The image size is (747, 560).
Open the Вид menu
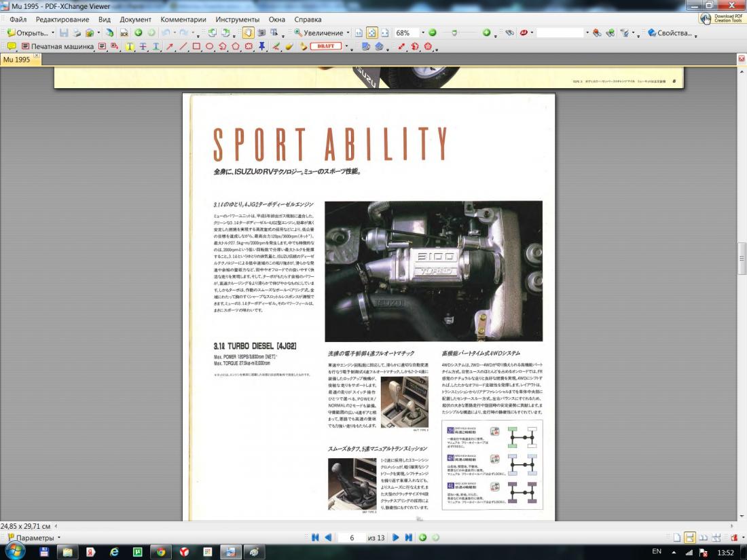click(x=105, y=20)
